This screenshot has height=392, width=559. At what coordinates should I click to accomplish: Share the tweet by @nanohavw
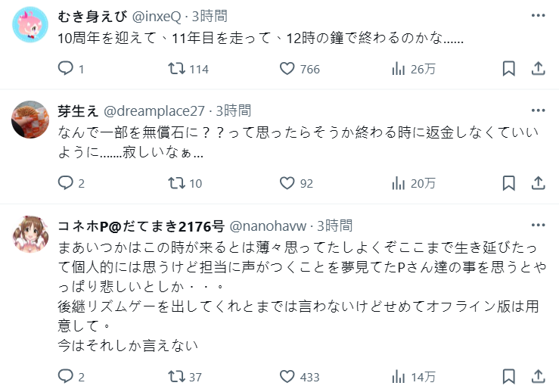(538, 376)
